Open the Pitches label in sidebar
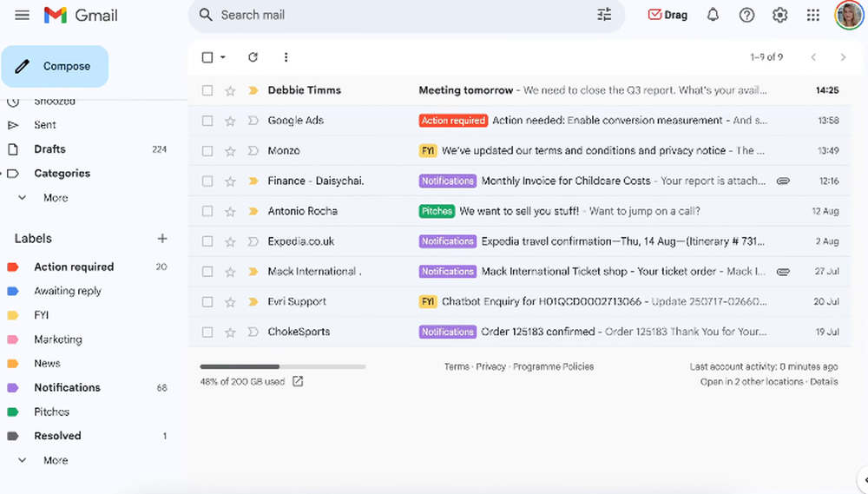Viewport: 868px width, 494px height. pyautogui.click(x=51, y=412)
